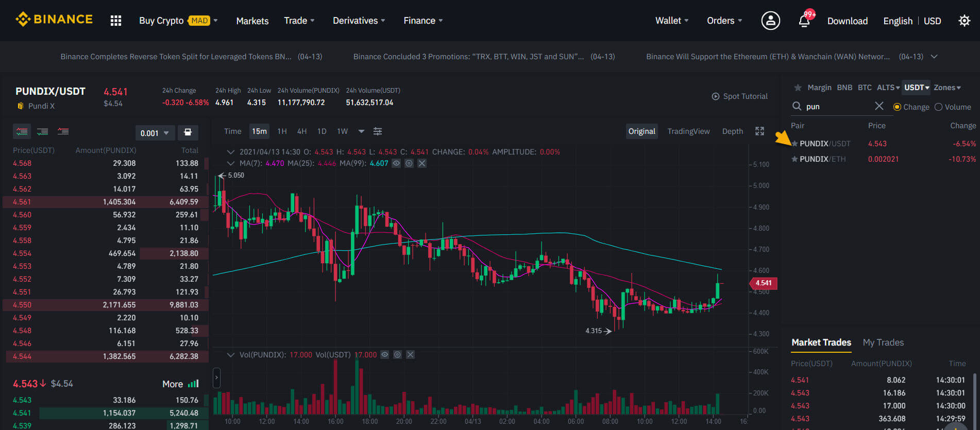The height and width of the screenshot is (430, 980).
Task: Show buy orders only in order book
Action: (42, 132)
